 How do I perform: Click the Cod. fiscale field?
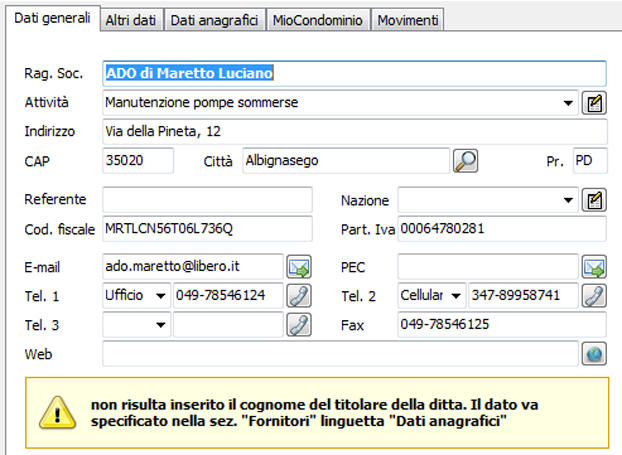207,229
